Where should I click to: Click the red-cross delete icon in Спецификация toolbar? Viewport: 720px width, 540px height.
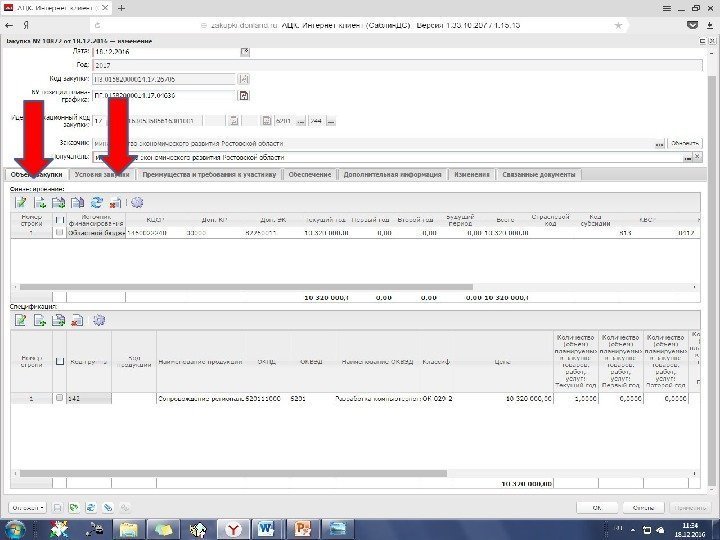tap(77, 320)
